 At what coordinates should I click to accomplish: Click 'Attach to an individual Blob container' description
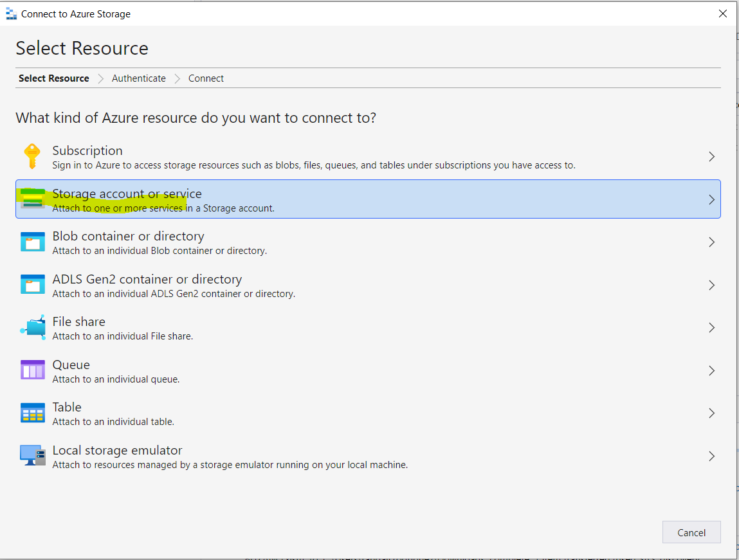point(160,251)
